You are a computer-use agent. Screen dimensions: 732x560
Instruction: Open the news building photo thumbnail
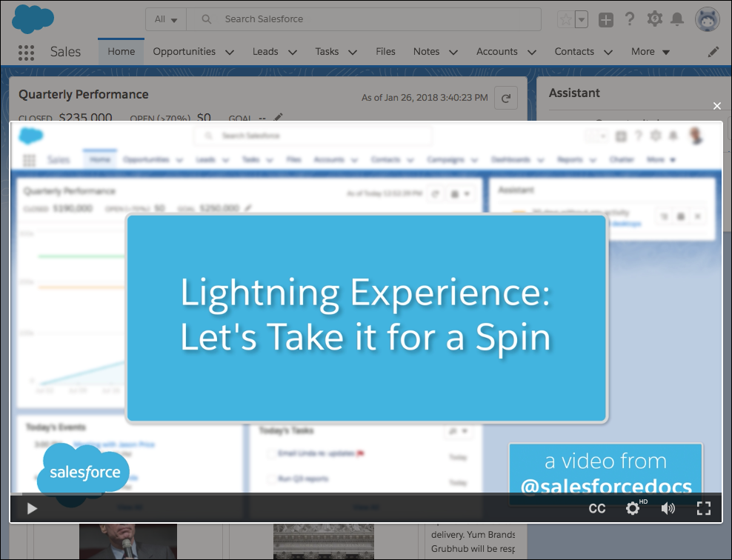click(x=324, y=541)
